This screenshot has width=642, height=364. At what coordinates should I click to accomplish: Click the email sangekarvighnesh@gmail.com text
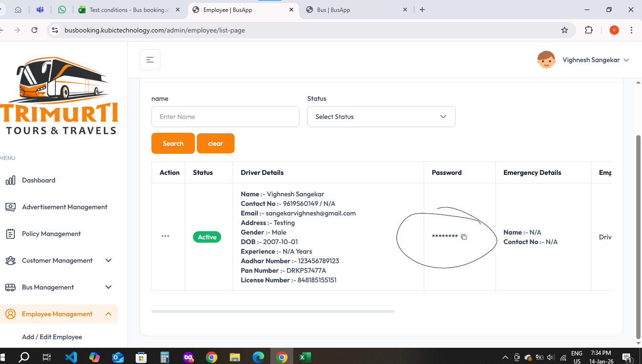click(x=310, y=213)
